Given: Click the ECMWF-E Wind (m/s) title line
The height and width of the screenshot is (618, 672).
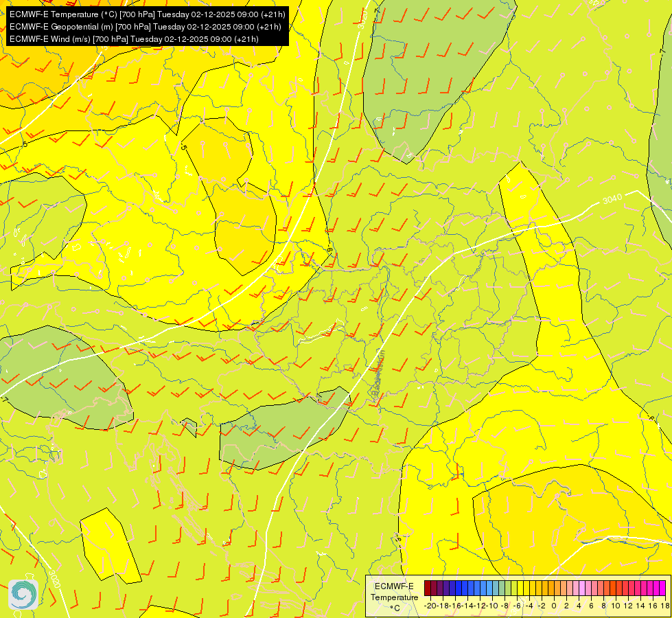Looking at the screenshot, I should [x=134, y=39].
